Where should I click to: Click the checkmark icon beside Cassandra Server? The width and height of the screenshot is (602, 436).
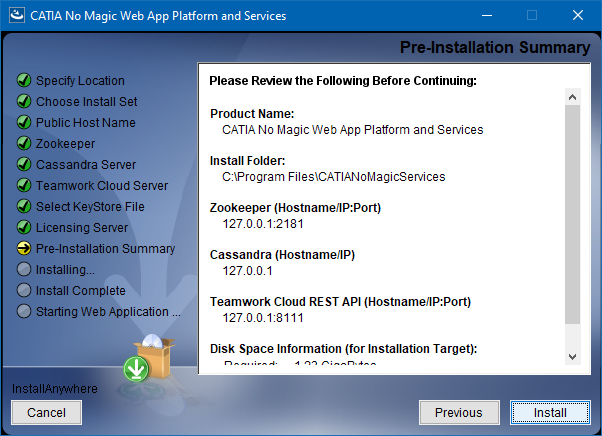(24, 165)
